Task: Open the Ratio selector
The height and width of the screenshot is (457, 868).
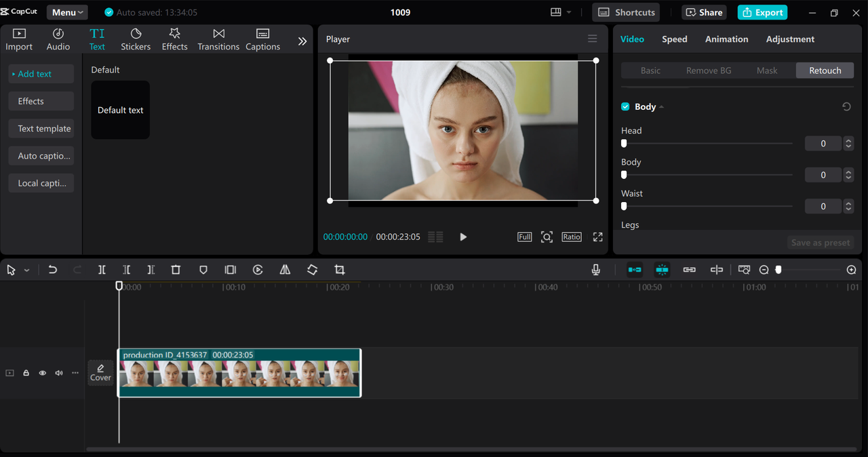Action: coord(572,237)
